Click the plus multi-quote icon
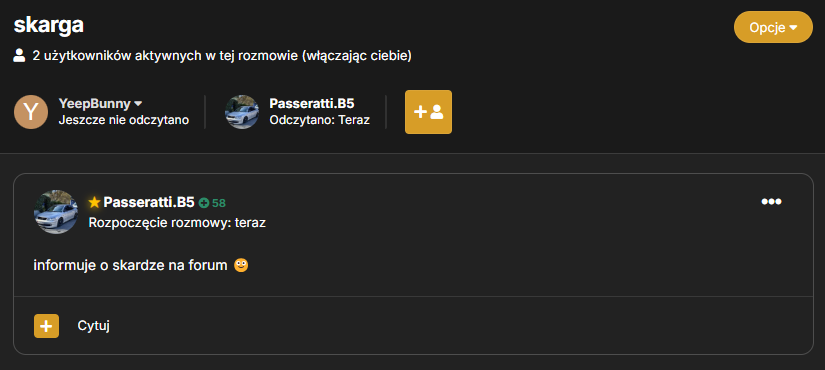 (46, 326)
